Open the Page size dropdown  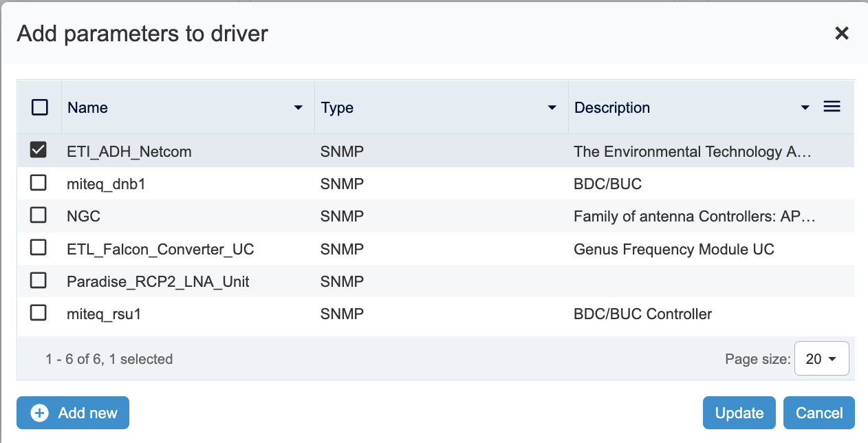tap(821, 358)
